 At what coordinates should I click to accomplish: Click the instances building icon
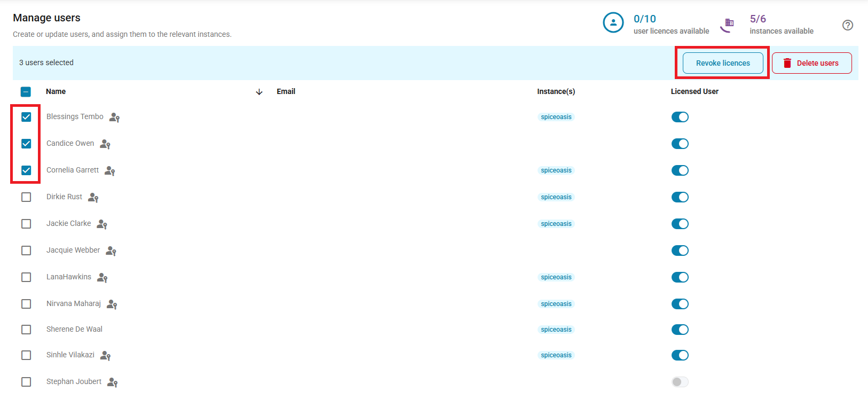pyautogui.click(x=728, y=25)
